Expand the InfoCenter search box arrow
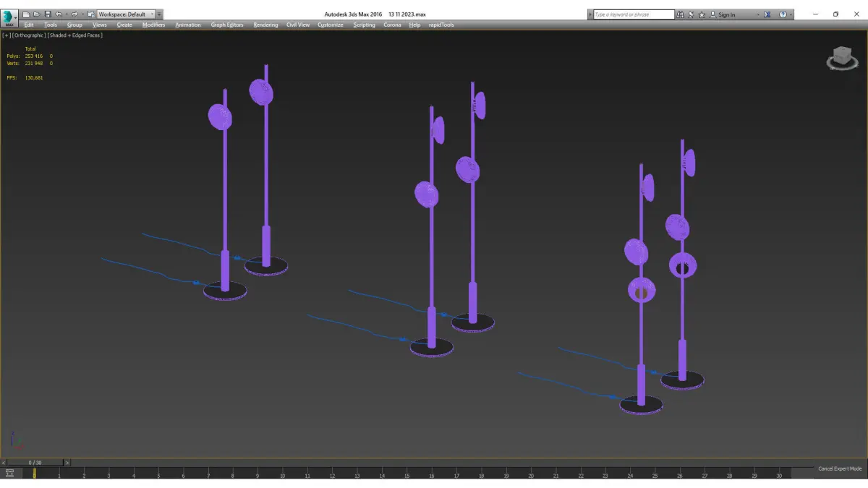 pos(590,14)
